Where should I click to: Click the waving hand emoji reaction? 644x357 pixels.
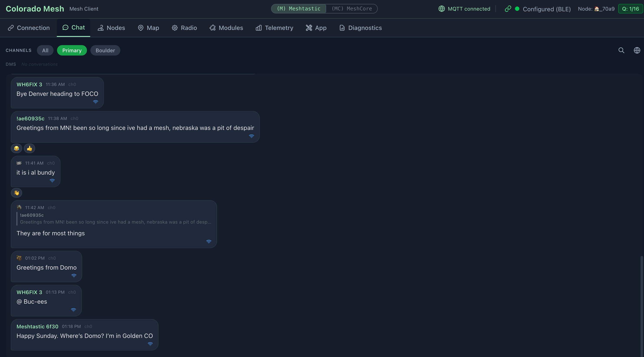point(16,193)
